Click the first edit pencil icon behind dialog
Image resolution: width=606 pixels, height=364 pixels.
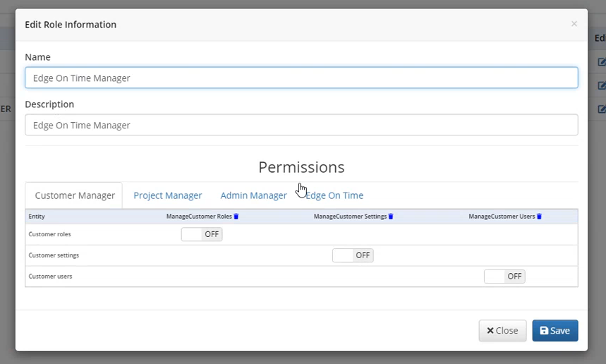(x=602, y=62)
